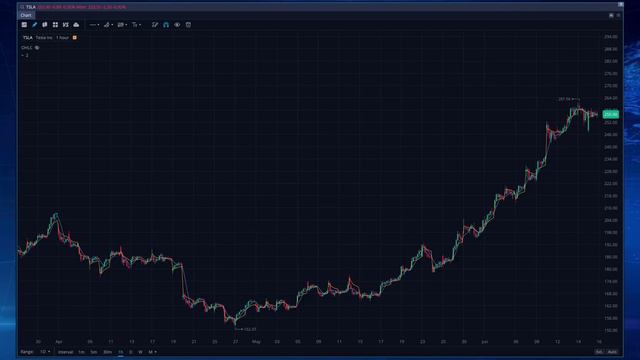Open the M interval dropdown

click(152, 352)
